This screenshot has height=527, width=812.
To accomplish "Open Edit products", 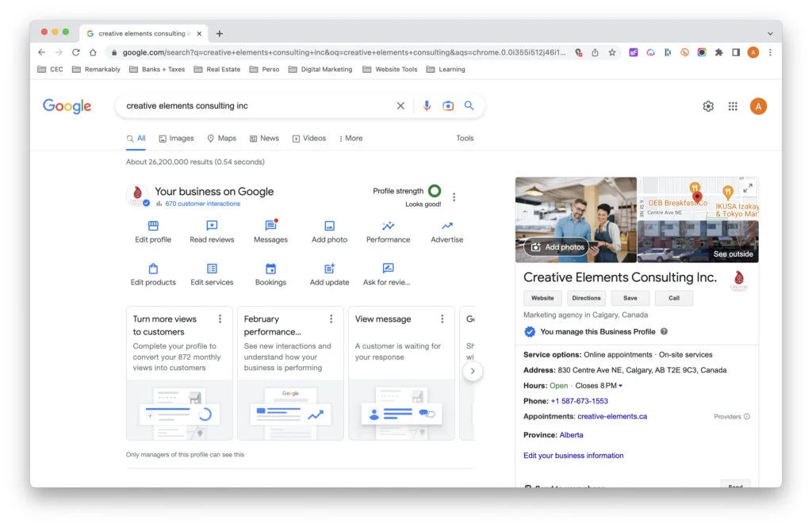I will click(153, 275).
